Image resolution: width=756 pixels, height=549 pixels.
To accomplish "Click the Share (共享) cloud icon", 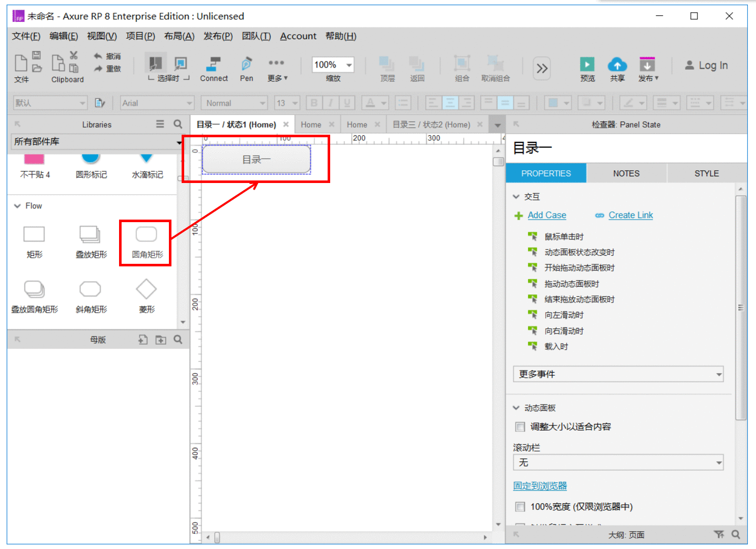I will pyautogui.click(x=617, y=65).
